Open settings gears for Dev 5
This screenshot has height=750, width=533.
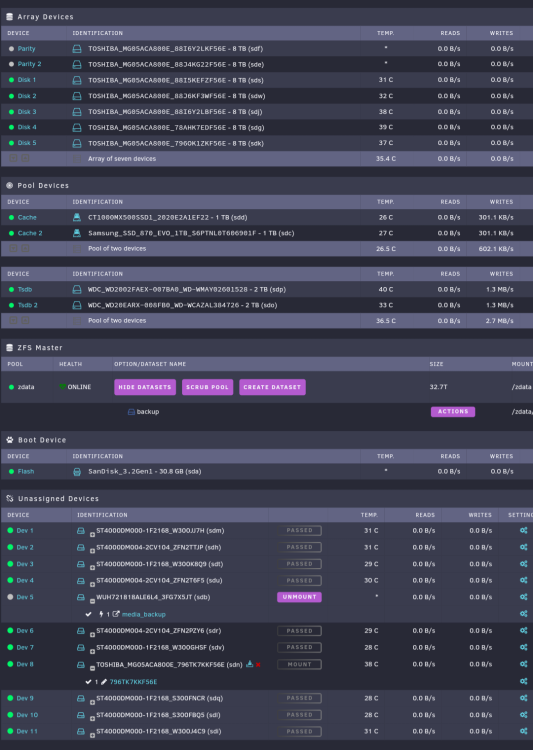click(523, 597)
